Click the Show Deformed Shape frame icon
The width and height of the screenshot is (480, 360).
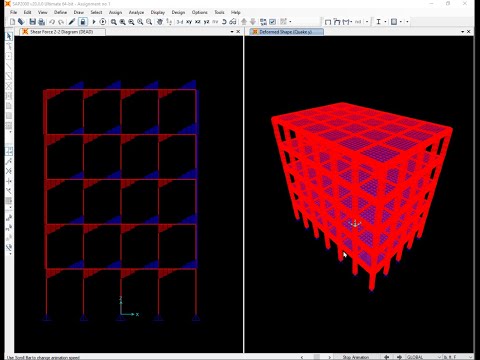click(x=337, y=22)
